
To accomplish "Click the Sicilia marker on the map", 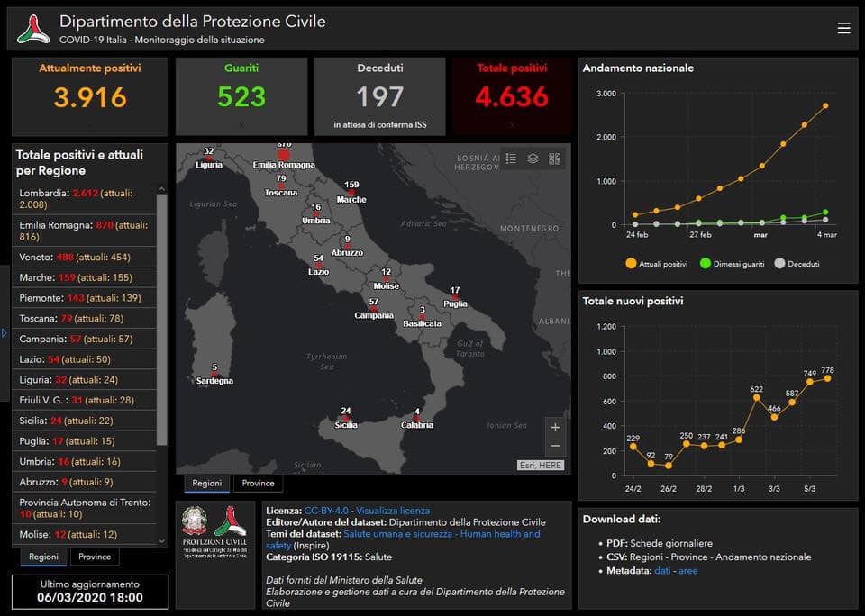I will pos(344,419).
